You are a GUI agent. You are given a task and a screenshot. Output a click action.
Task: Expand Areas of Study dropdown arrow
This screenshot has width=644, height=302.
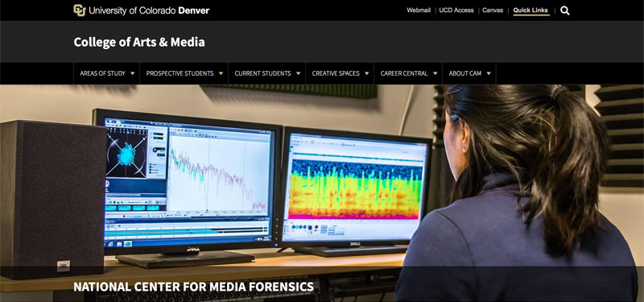coord(132,73)
